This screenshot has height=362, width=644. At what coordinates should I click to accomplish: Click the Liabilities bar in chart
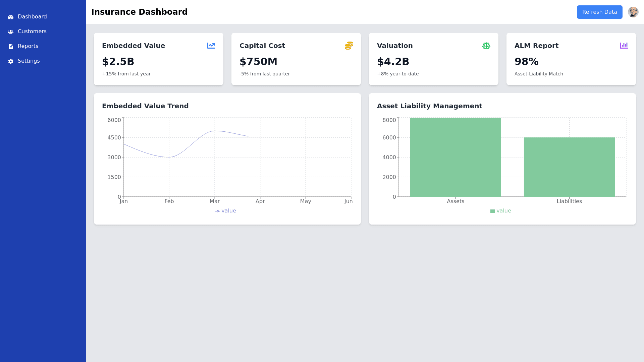(x=569, y=167)
